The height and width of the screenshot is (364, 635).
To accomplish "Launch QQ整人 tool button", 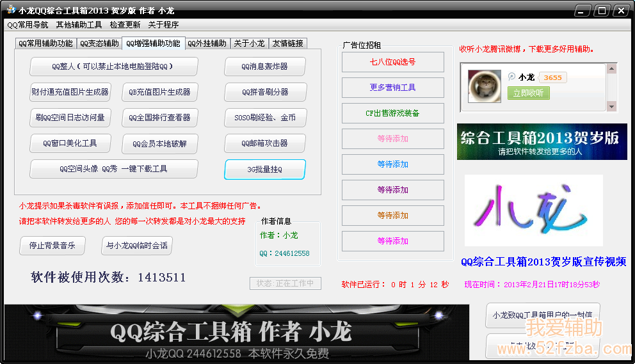I will click(x=113, y=67).
